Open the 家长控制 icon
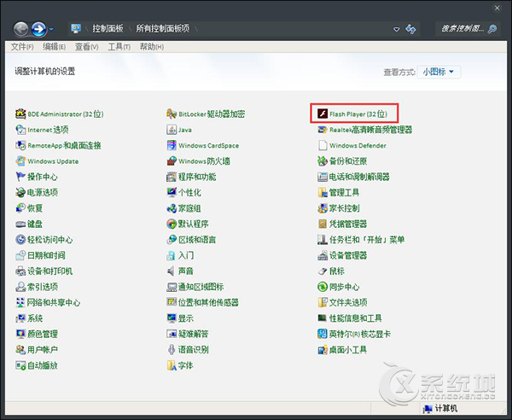Viewport: 512px width, 420px height. [x=323, y=208]
